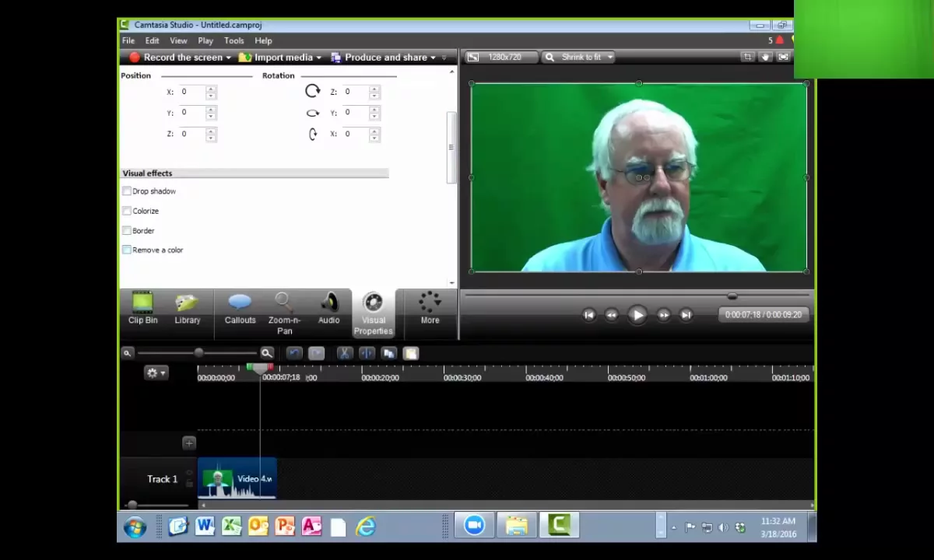Click the timeline zoom slider handle
934x560 pixels.
pos(199,353)
